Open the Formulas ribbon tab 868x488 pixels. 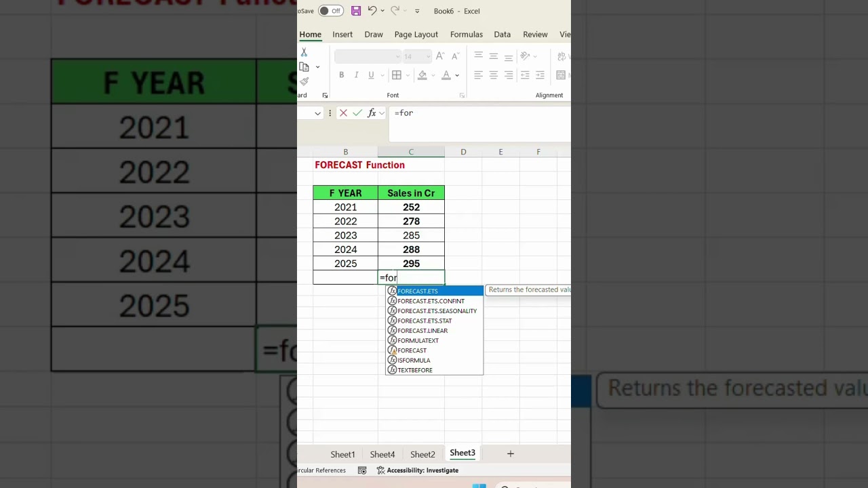click(467, 35)
